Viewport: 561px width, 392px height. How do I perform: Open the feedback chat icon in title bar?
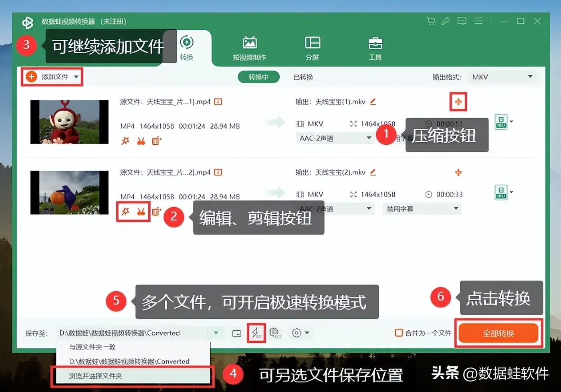[x=462, y=21]
